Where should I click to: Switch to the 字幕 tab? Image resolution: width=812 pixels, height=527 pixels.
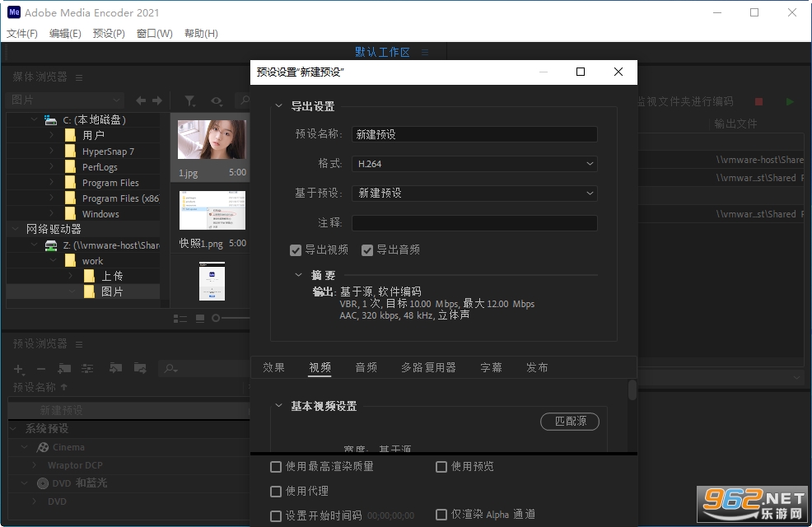click(x=491, y=367)
